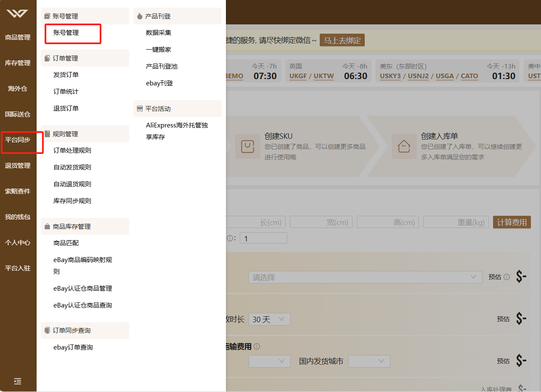Click the 重量(kg) input field

pos(456,222)
